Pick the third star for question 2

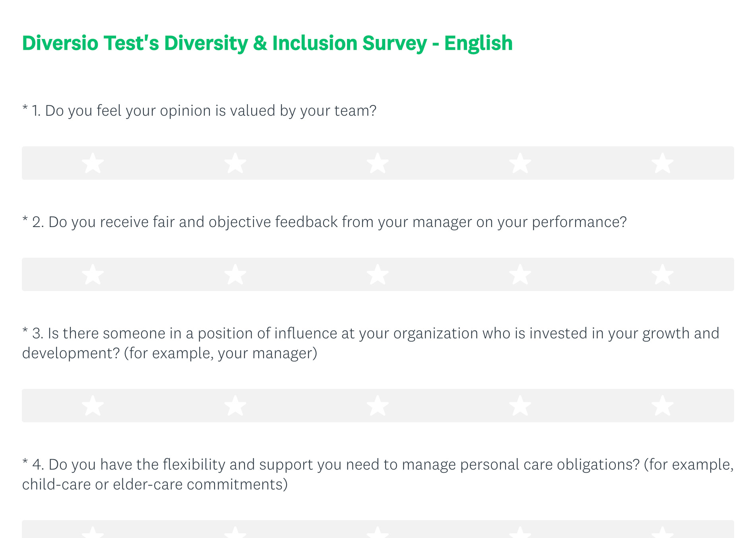point(378,274)
